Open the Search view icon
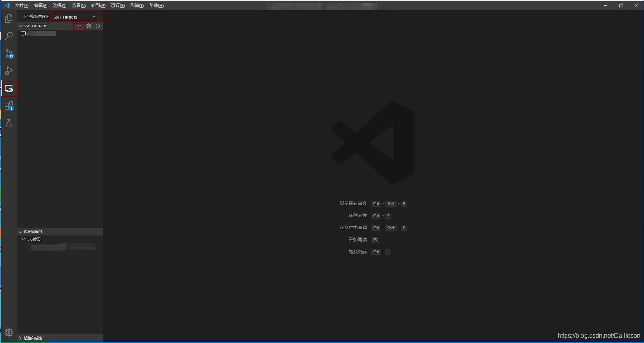This screenshot has height=343, width=644. click(9, 36)
